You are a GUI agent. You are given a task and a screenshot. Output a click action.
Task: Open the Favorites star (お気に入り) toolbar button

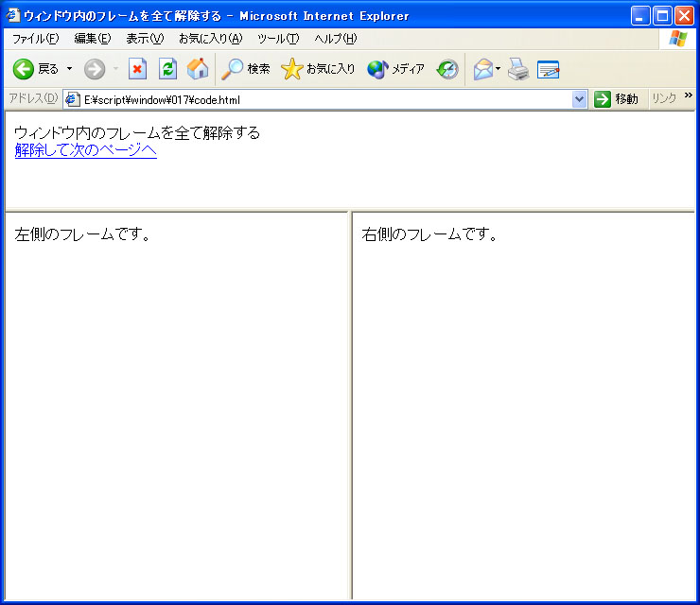pyautogui.click(x=318, y=69)
